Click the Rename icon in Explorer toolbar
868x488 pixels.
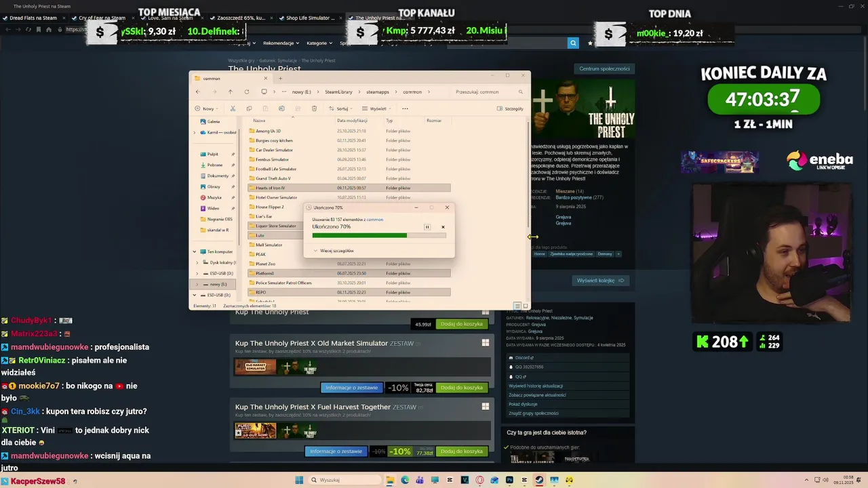pyautogui.click(x=281, y=108)
